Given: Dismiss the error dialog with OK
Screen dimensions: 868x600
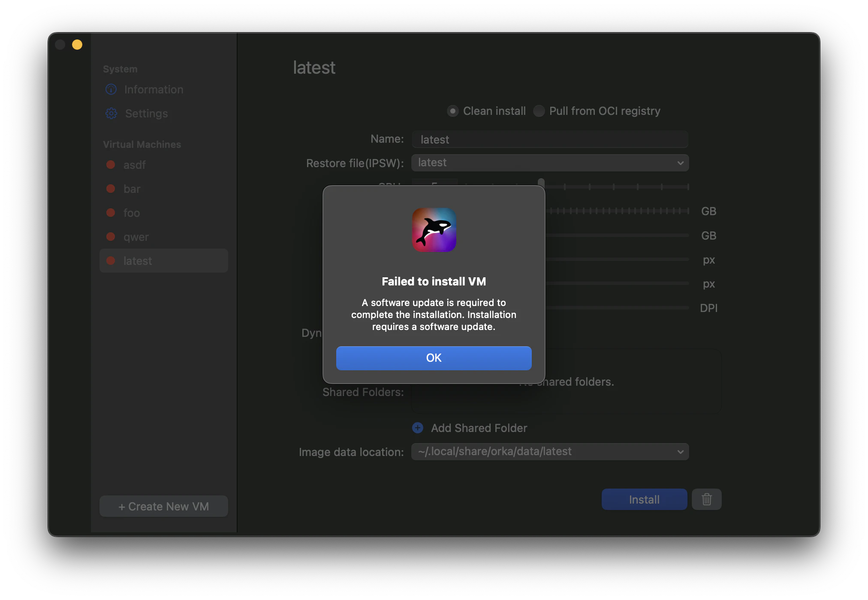Looking at the screenshot, I should [434, 358].
